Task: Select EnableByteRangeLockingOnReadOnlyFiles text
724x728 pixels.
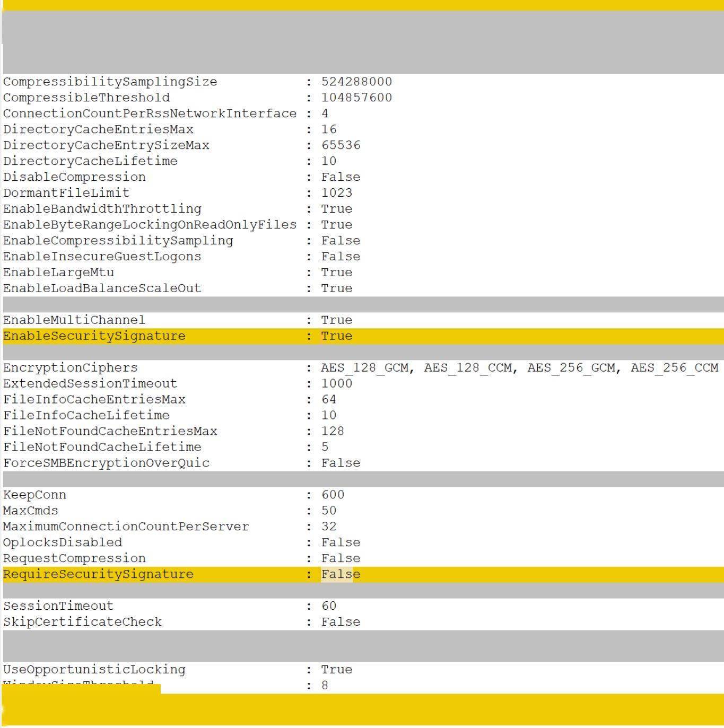Action: 150,225
